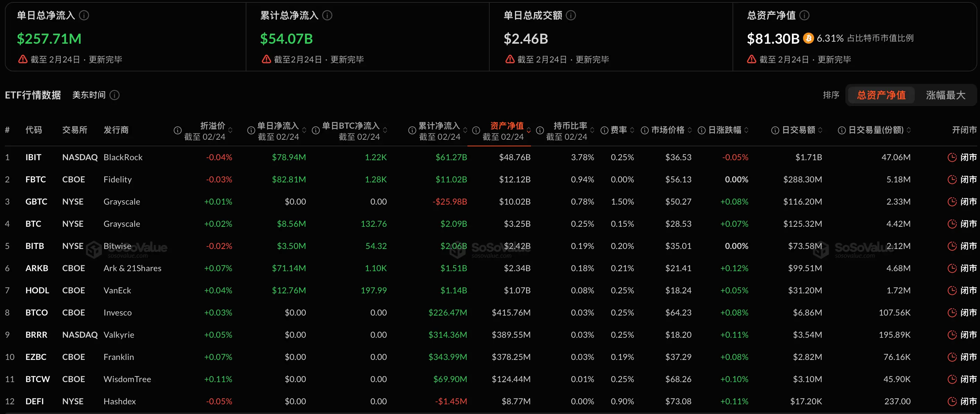980x414 pixels.
Task: Click info icon next to 美东时间
Action: click(115, 95)
